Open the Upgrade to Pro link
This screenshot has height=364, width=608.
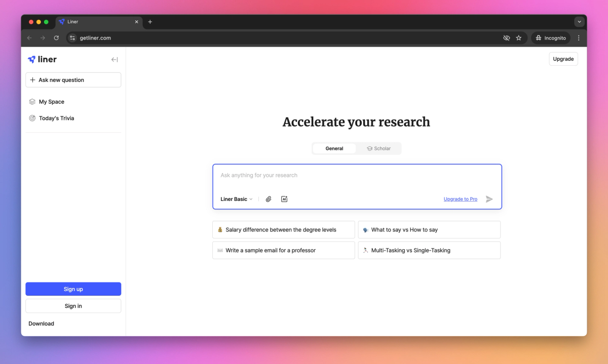460,199
